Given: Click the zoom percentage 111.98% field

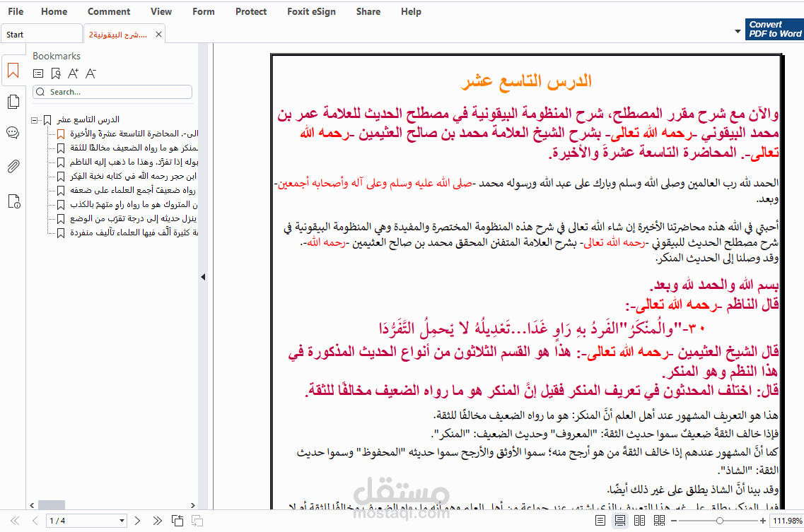Looking at the screenshot, I should (786, 521).
